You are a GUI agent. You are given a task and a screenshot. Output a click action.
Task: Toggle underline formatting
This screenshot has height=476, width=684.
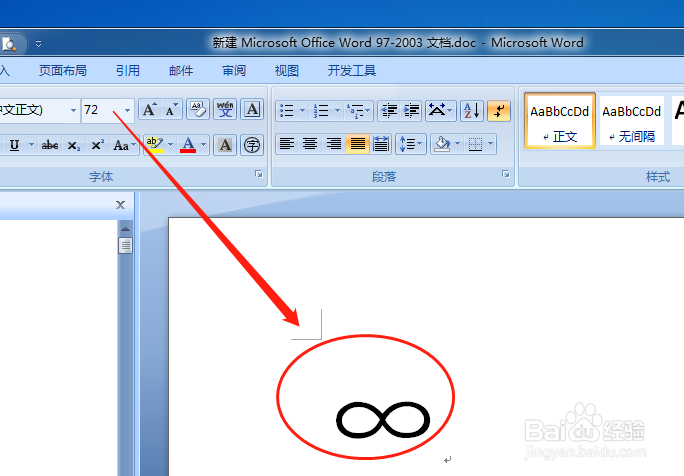tap(14, 145)
